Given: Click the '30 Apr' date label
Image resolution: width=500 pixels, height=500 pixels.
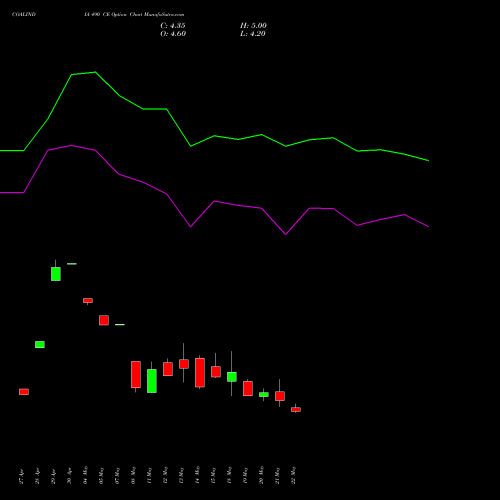Looking at the screenshot, I should 69,477.
